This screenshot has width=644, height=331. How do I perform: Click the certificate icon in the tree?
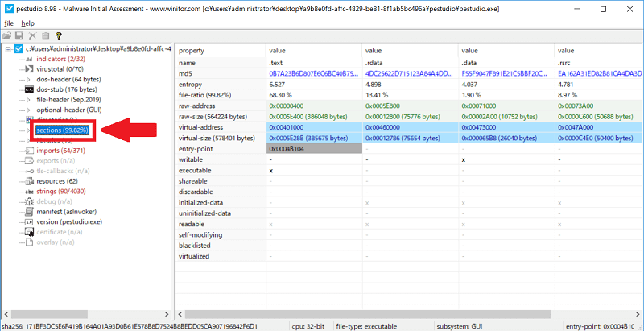29,233
